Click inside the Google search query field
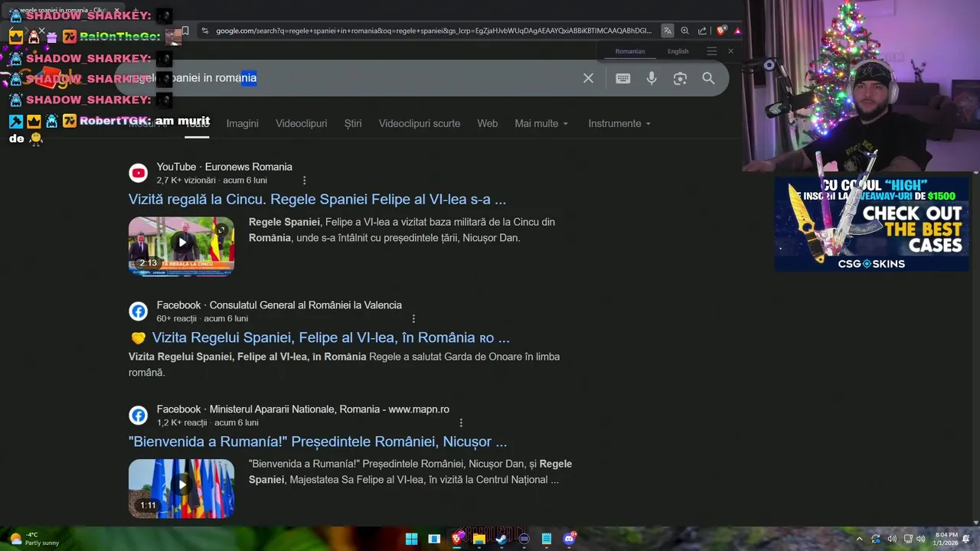Viewport: 980px width, 551px height. pos(352,78)
